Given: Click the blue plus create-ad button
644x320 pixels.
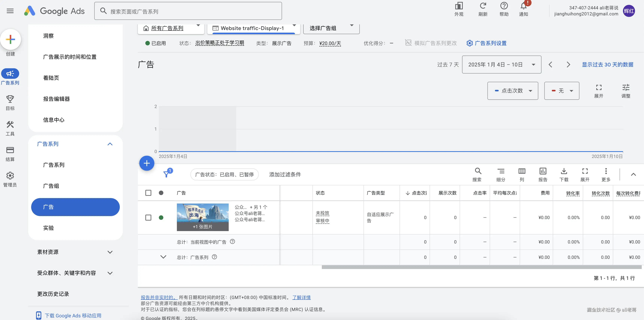Looking at the screenshot, I should tap(146, 163).
